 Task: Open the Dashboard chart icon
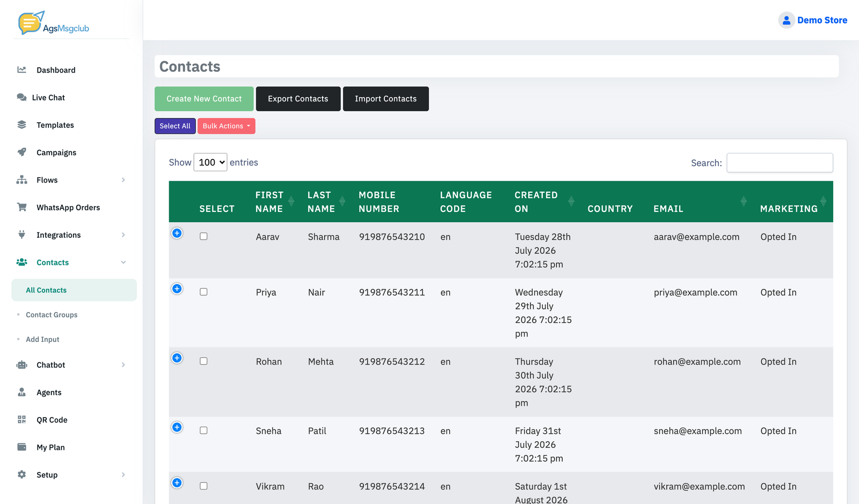point(21,70)
